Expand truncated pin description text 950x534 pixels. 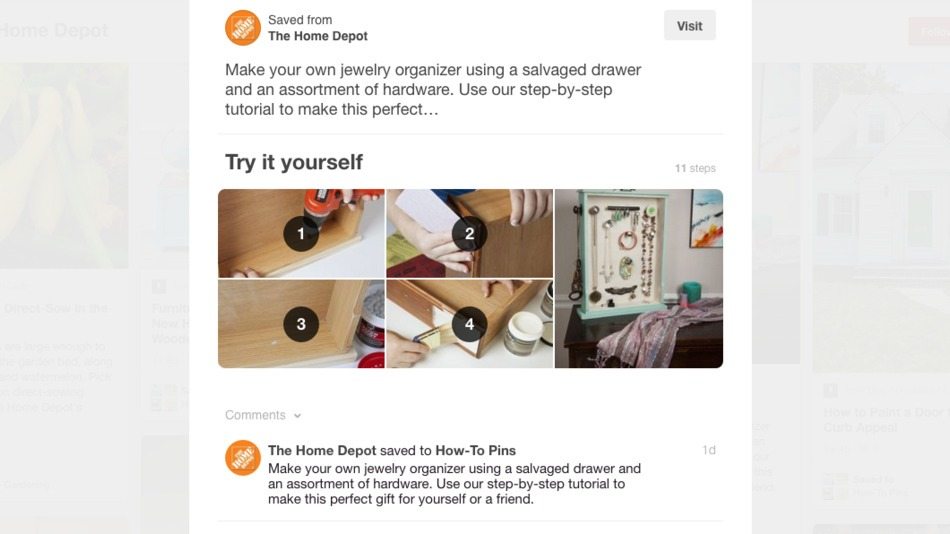[x=433, y=90]
